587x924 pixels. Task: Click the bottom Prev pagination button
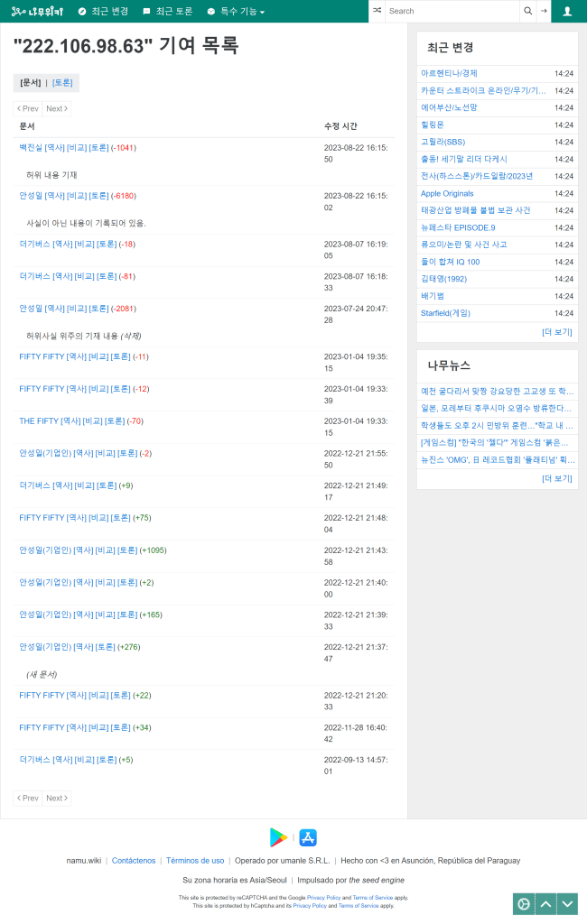[27, 798]
